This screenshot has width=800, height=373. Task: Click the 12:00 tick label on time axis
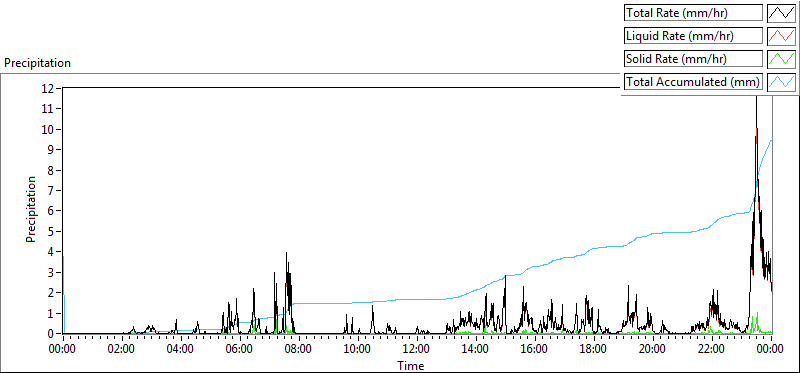pyautogui.click(x=417, y=350)
